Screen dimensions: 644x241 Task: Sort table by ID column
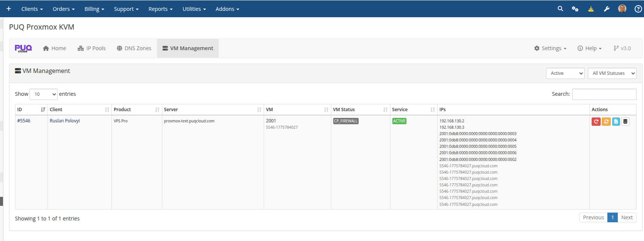pos(31,110)
